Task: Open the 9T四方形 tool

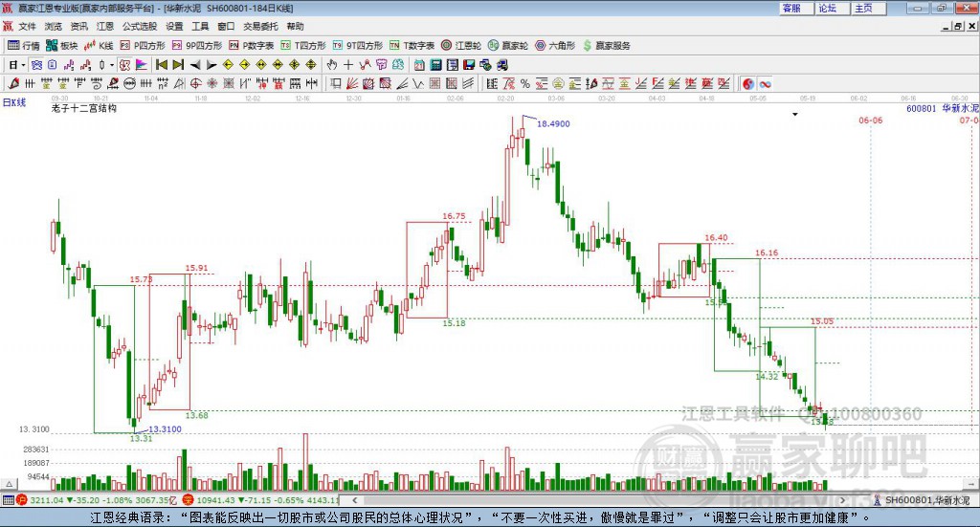Action: tap(358, 46)
